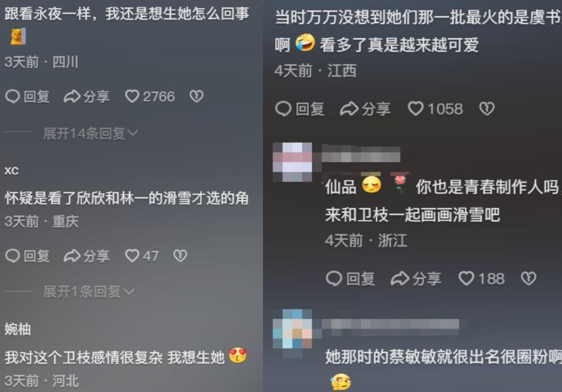
Task: Open user 婉柚's profile name
Action: pyautogui.click(x=17, y=329)
